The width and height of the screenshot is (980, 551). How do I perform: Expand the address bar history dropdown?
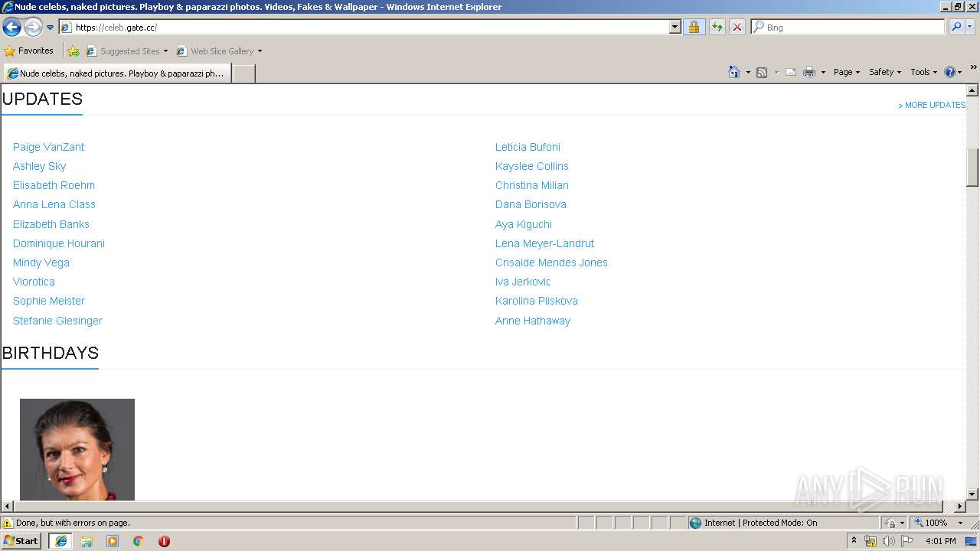coord(675,27)
